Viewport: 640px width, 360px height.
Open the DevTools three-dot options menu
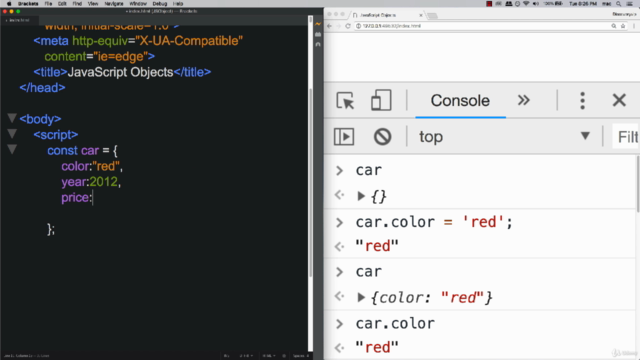(x=582, y=100)
